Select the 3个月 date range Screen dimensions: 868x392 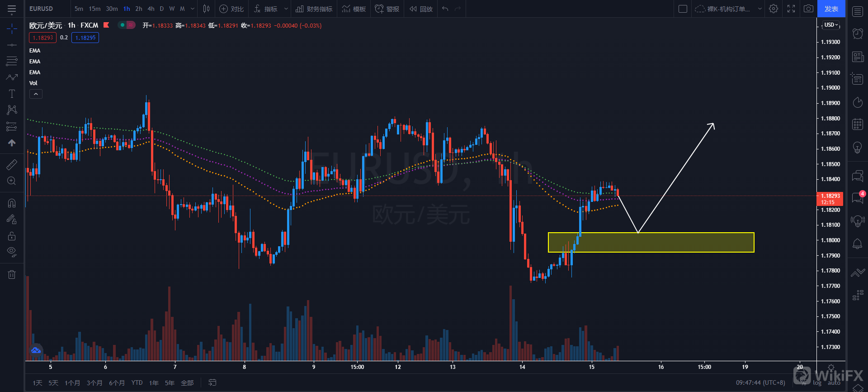coord(94,383)
